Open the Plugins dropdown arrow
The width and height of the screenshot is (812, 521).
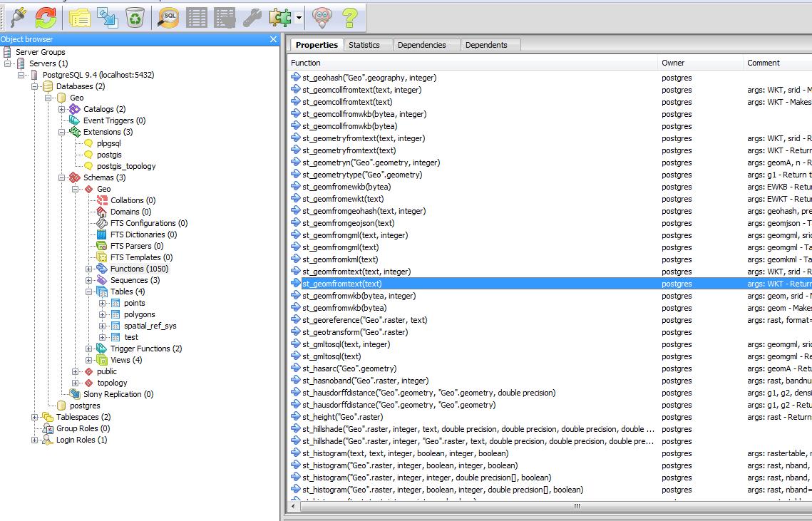[299, 18]
